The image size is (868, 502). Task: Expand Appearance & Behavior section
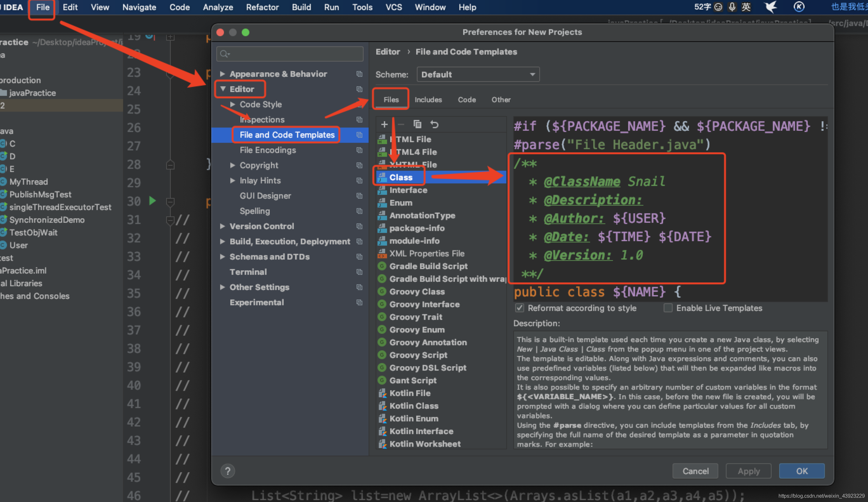point(222,74)
